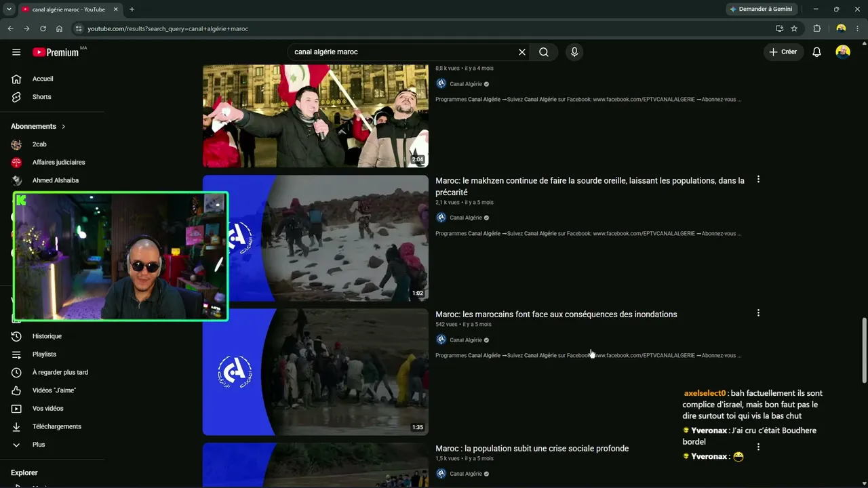Screen dimensions: 868x488
Task: Click the page vertical scrollbar thumb
Action: [864, 350]
